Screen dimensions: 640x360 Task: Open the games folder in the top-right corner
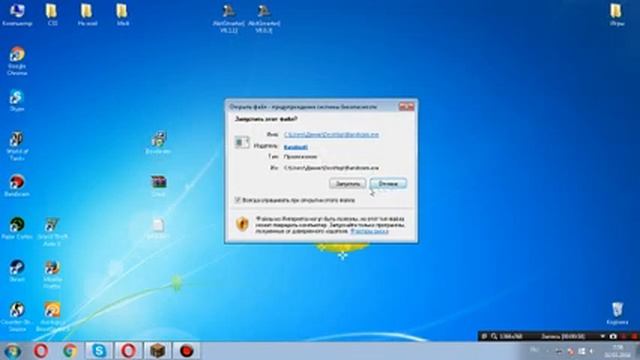(x=617, y=14)
